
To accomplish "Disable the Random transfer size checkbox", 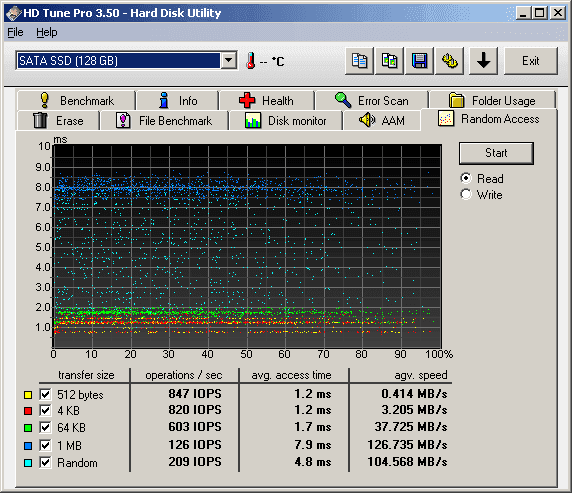I will (45, 463).
